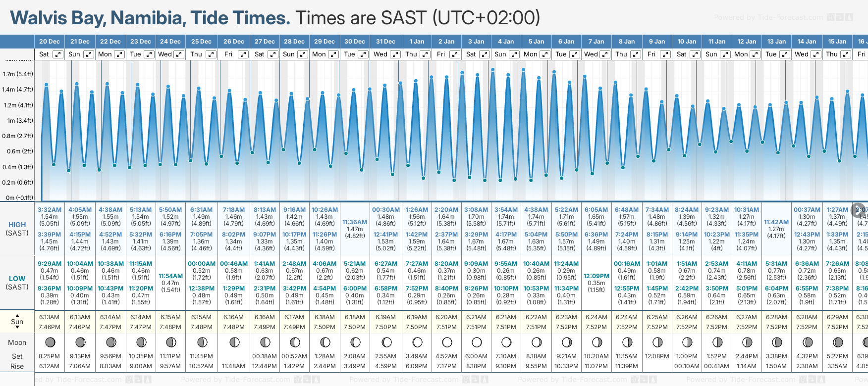
Task: Open enlarged view for Sun 4 Jan
Action: pyautogui.click(x=514, y=54)
